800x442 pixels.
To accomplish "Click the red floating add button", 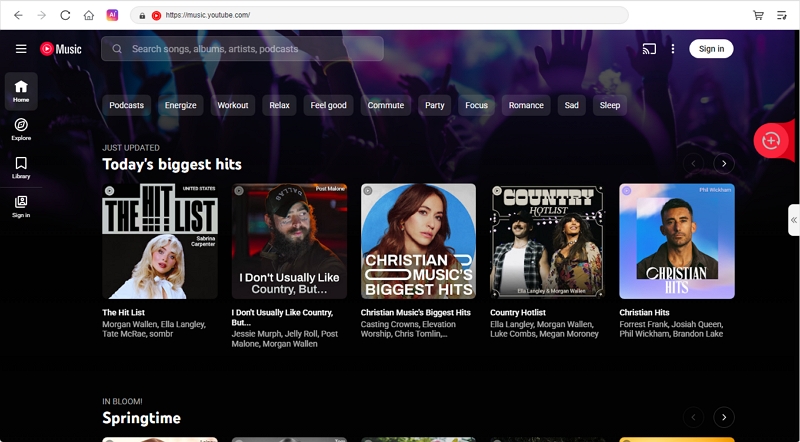I will pos(771,140).
